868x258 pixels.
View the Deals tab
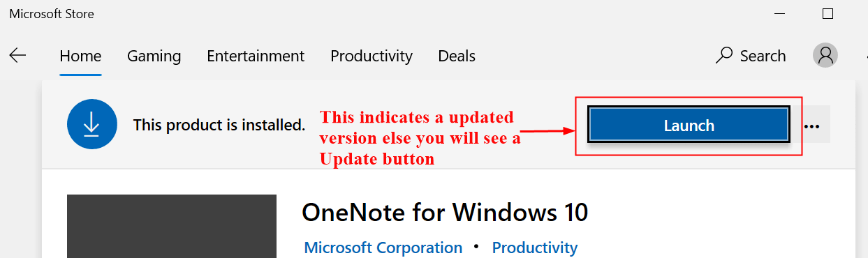[457, 56]
